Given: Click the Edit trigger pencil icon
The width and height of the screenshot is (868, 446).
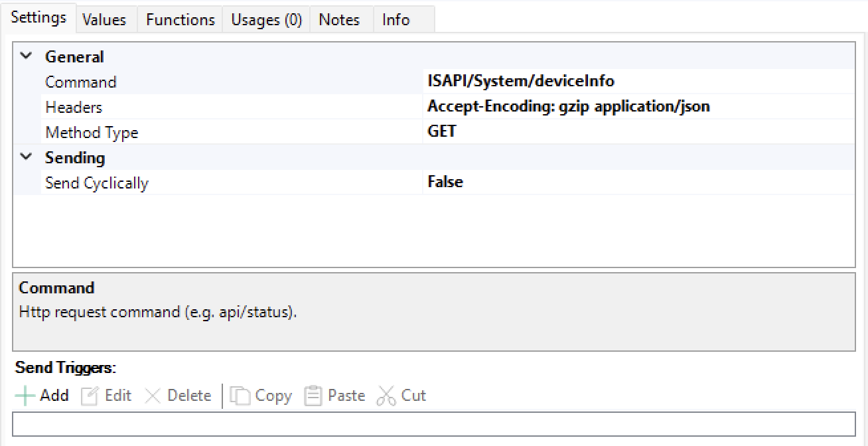Looking at the screenshot, I should tap(90, 396).
